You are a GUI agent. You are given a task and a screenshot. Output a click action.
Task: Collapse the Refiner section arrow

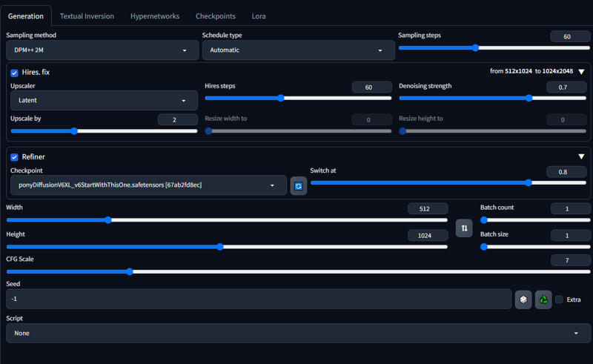coord(581,156)
